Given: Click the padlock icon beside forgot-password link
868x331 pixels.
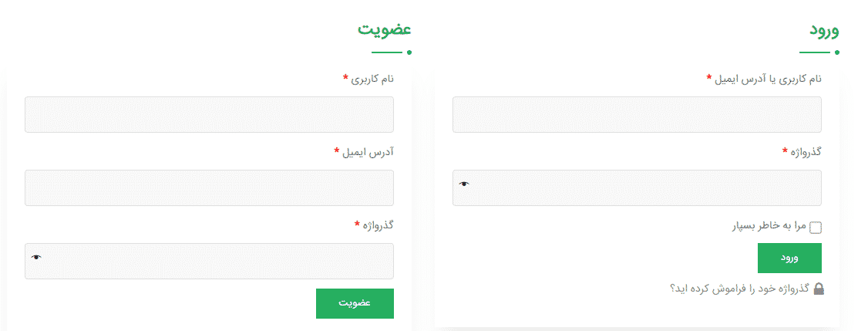Looking at the screenshot, I should [x=819, y=289].
